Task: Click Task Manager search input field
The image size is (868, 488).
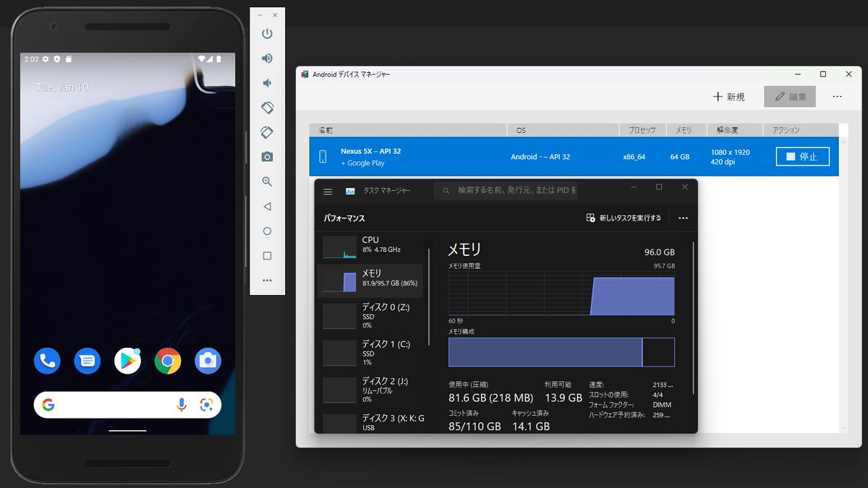Action: coord(506,191)
